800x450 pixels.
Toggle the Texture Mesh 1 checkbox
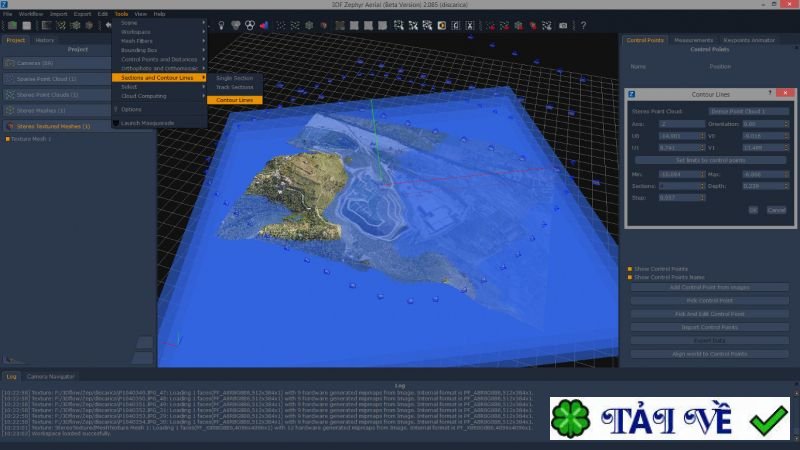(x=8, y=139)
